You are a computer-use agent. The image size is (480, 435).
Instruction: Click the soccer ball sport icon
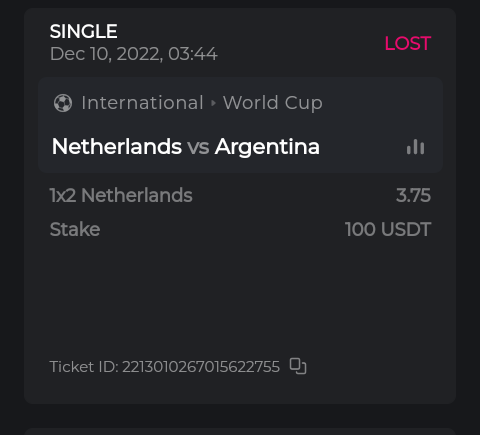click(63, 103)
